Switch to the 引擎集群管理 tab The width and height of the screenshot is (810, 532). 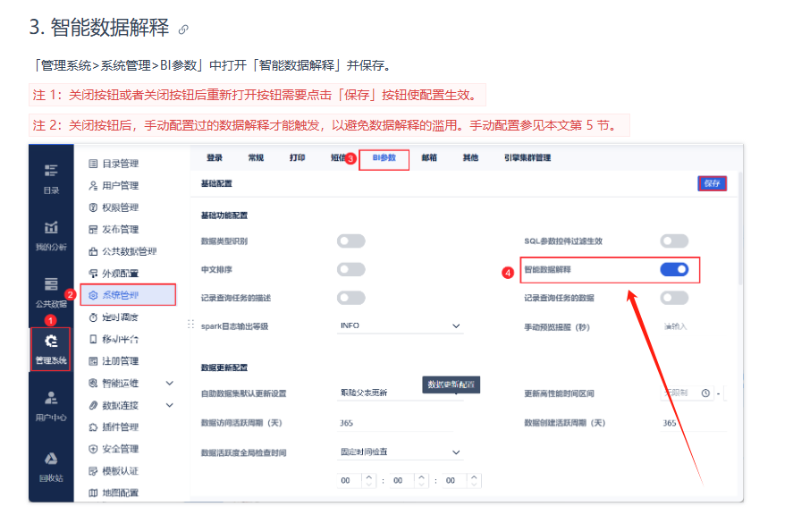click(527, 157)
